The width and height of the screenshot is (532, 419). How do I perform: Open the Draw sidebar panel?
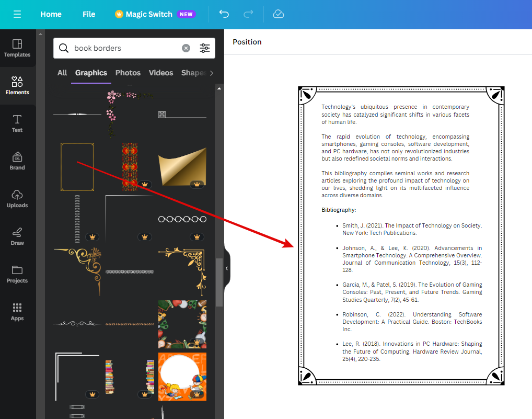17,236
